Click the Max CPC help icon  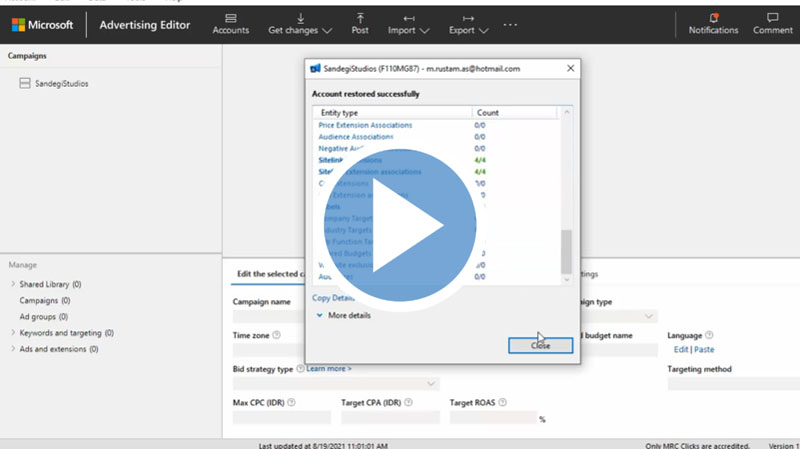tap(291, 403)
